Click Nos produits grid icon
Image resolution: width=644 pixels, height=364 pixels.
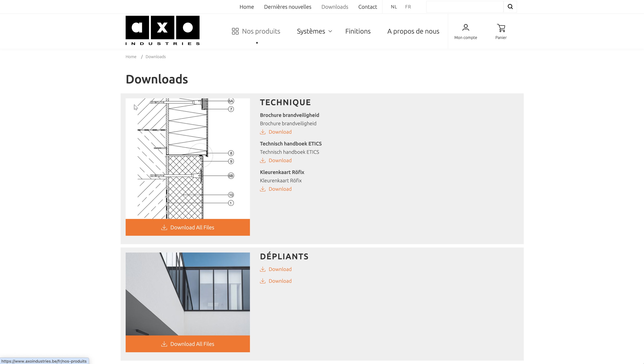(x=235, y=31)
